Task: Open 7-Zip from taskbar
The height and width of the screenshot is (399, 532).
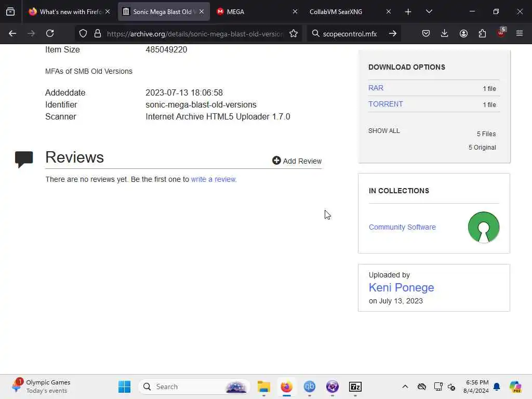Action: tap(355, 387)
